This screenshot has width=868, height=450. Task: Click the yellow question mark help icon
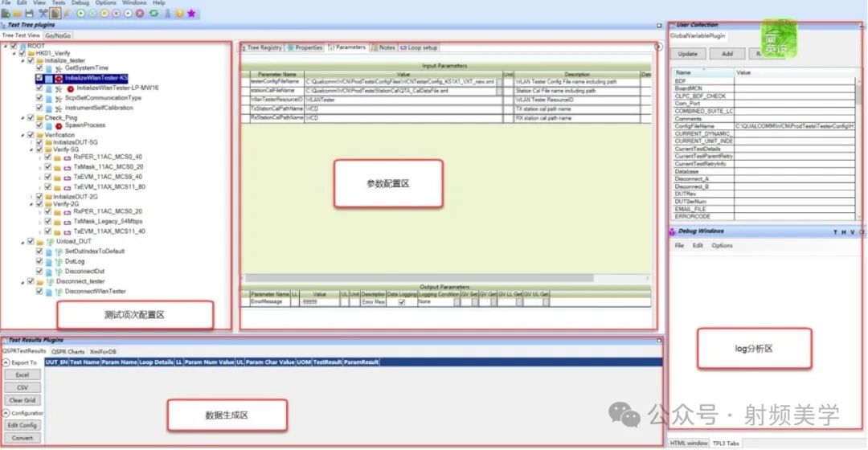(x=179, y=14)
